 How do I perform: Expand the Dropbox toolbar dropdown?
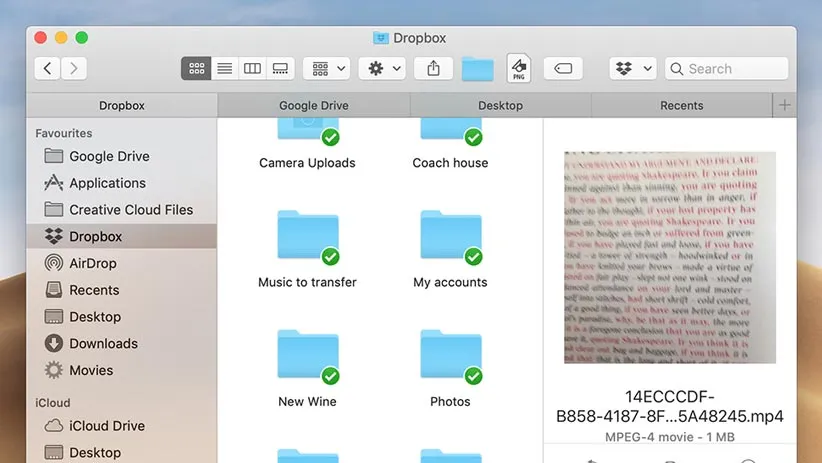point(632,68)
